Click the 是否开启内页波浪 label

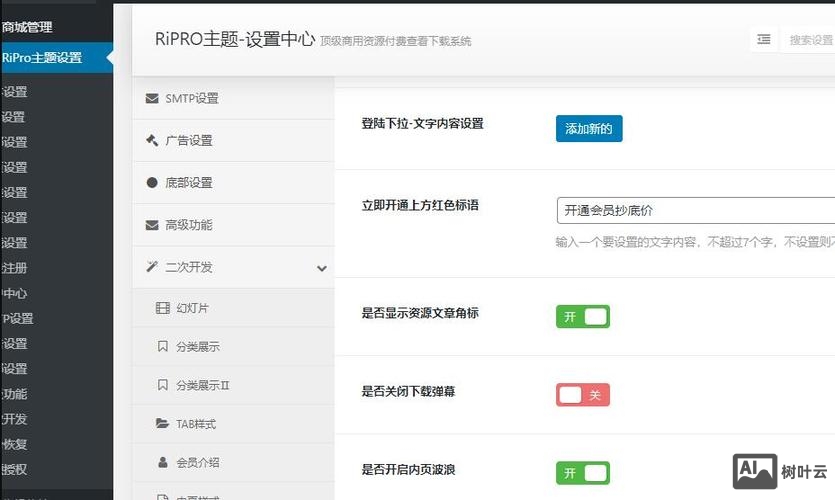click(x=408, y=470)
